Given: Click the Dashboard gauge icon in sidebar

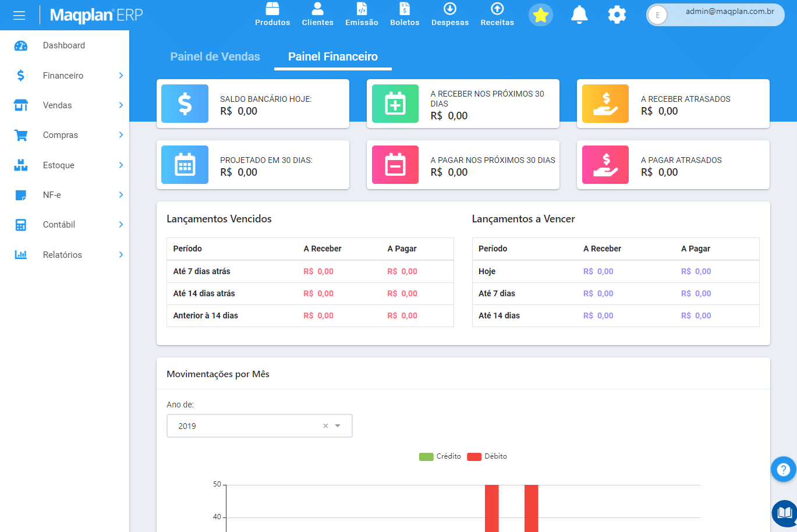Looking at the screenshot, I should [21, 45].
